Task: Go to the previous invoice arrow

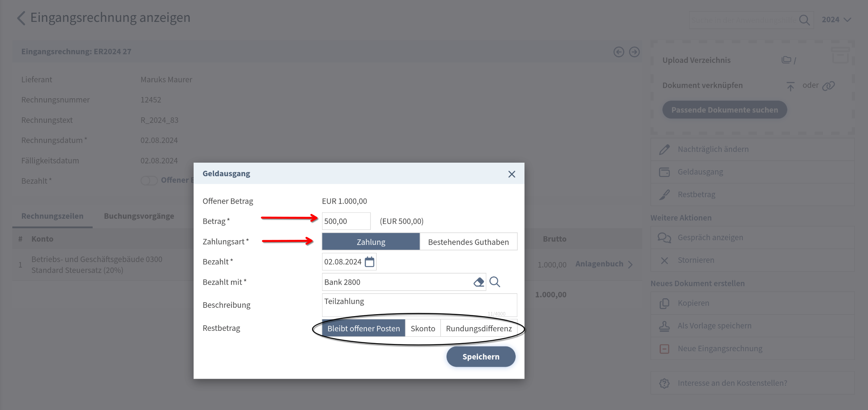Action: tap(619, 52)
